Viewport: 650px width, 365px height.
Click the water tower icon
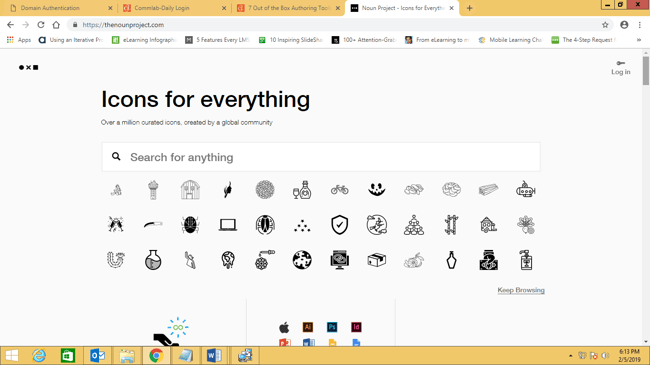[x=153, y=190]
